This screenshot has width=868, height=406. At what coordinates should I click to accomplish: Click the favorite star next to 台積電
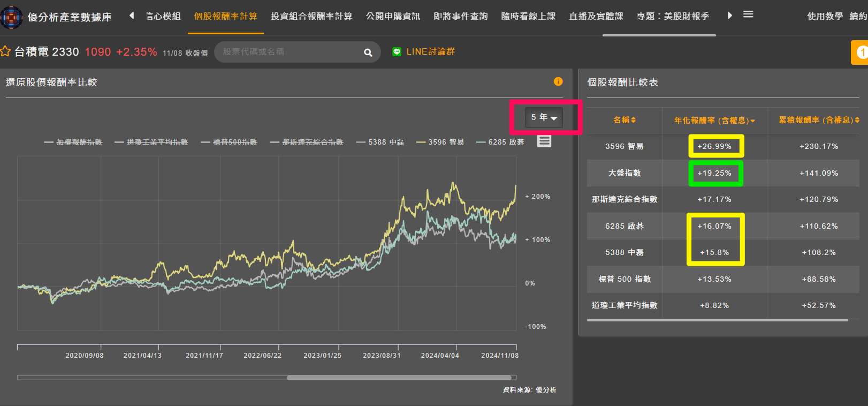(x=6, y=51)
